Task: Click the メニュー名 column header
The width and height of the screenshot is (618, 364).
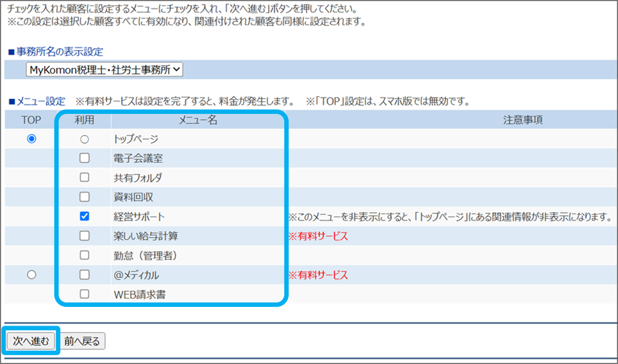Action: pos(197,120)
